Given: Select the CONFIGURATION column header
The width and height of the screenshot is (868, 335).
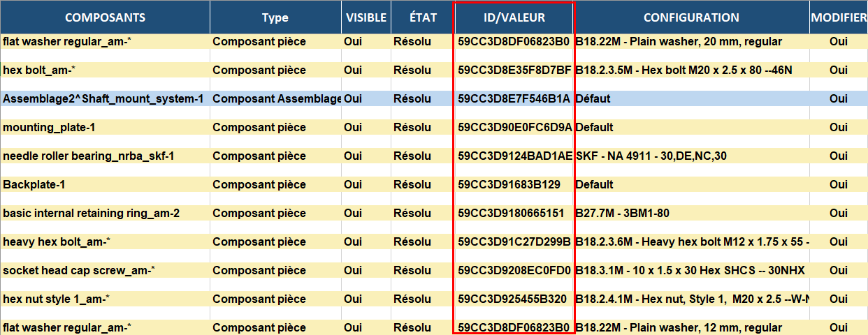Looking at the screenshot, I should (x=690, y=17).
